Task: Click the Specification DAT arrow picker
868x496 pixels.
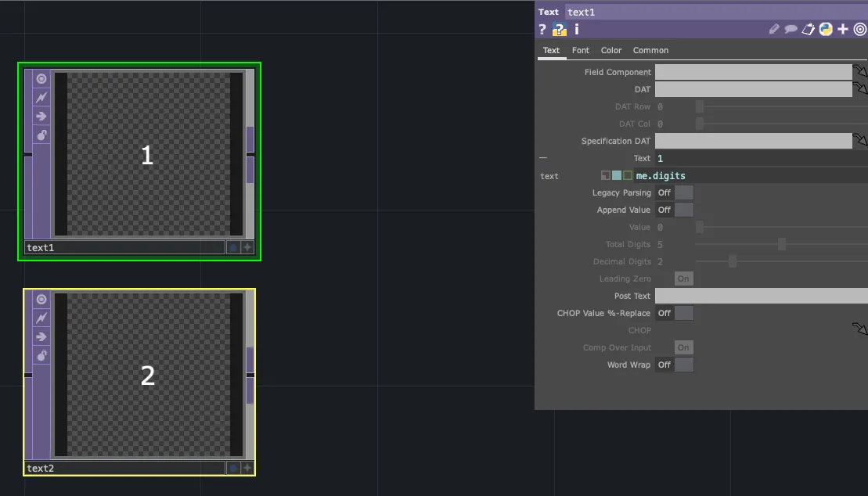Action: click(x=860, y=141)
